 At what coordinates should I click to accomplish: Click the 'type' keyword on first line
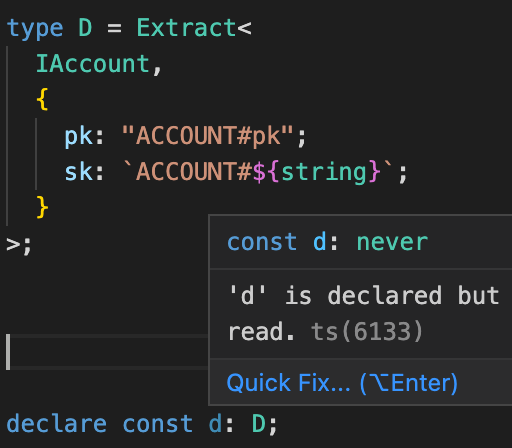coord(35,29)
